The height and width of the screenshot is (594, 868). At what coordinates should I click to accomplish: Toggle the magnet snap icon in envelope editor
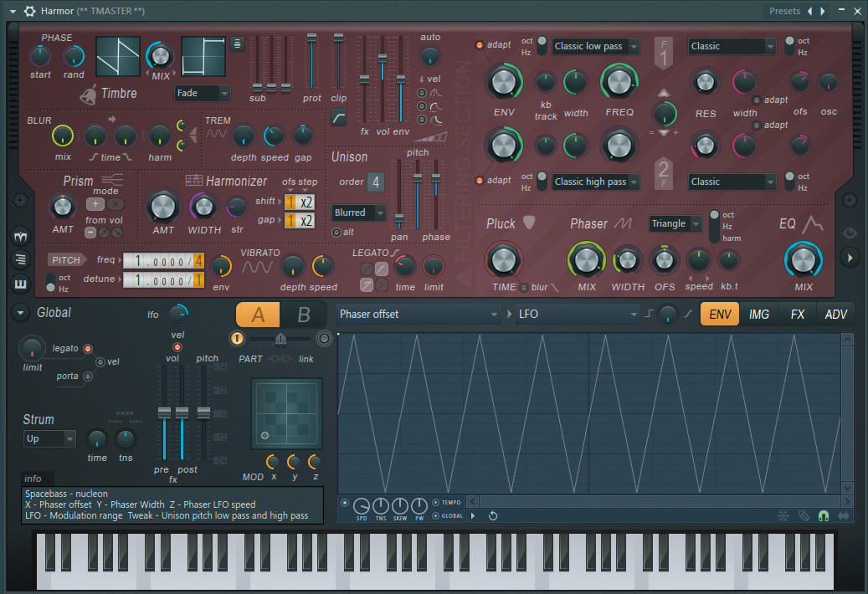tap(824, 516)
